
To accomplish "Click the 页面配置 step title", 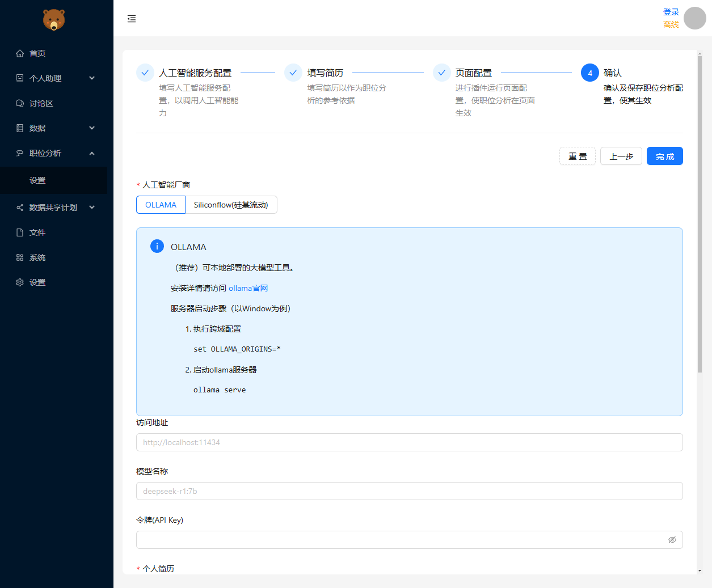I will tap(474, 73).
